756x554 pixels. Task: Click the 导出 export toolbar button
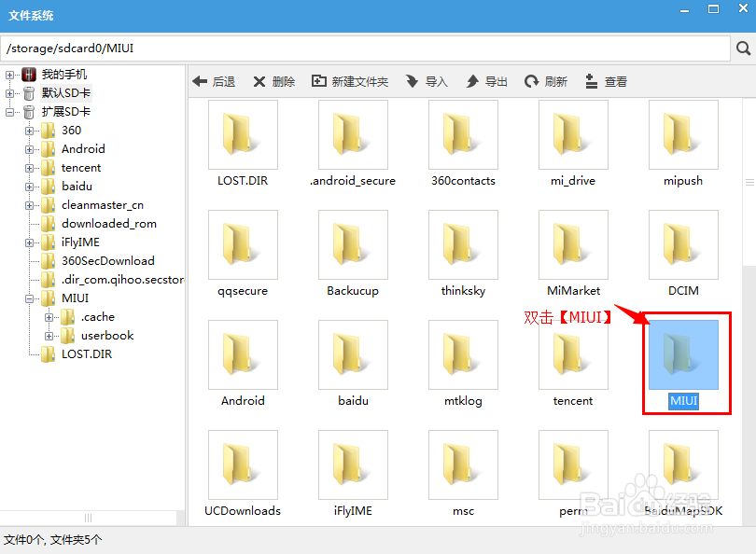486,81
